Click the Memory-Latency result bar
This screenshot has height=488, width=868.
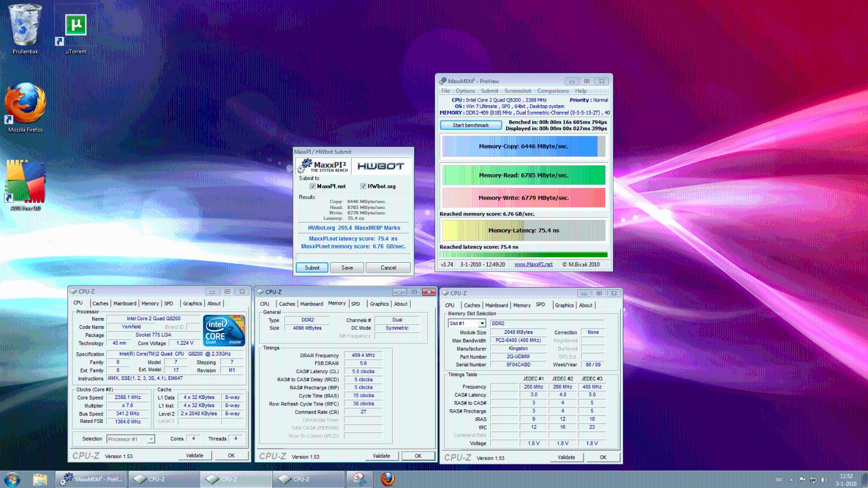[524, 230]
